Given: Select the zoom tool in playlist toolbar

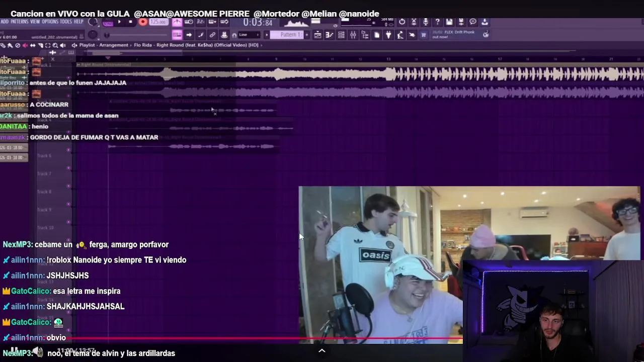Looking at the screenshot, I should point(55,45).
